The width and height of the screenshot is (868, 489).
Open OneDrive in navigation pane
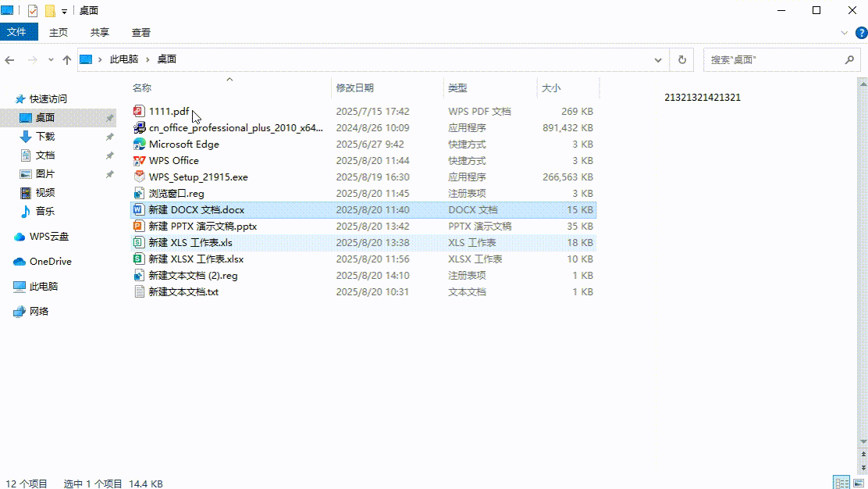51,262
